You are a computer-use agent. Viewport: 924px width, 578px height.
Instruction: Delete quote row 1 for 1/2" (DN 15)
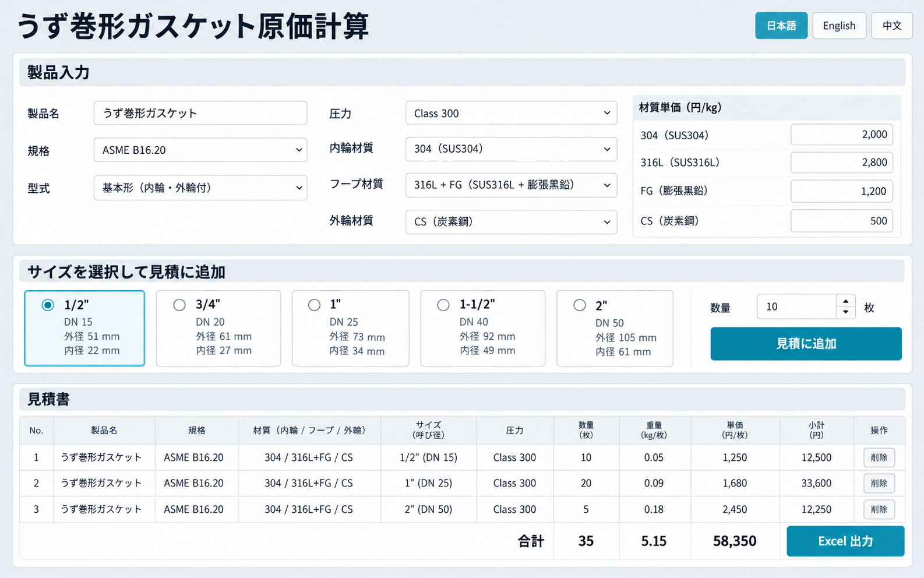(879, 457)
